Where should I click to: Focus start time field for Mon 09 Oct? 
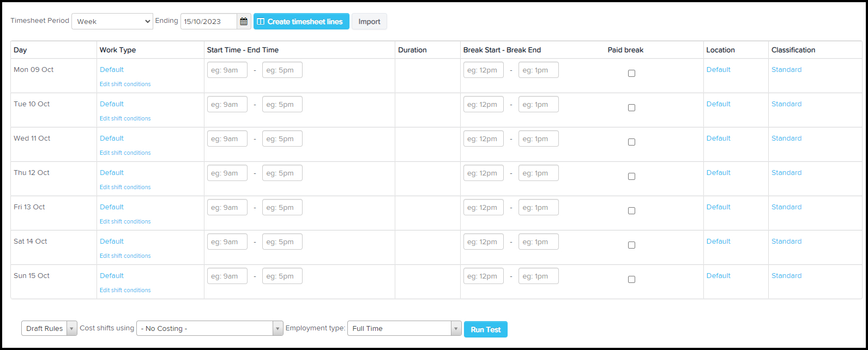[x=227, y=70]
